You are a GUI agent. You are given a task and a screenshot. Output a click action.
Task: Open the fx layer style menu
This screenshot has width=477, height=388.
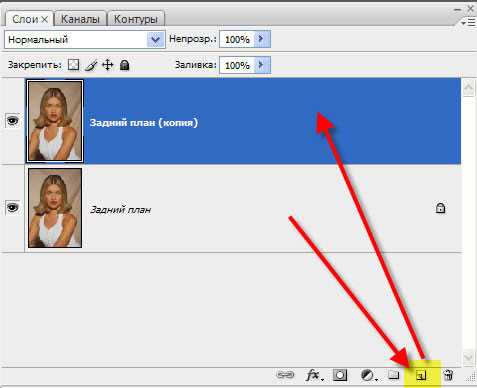click(x=314, y=375)
